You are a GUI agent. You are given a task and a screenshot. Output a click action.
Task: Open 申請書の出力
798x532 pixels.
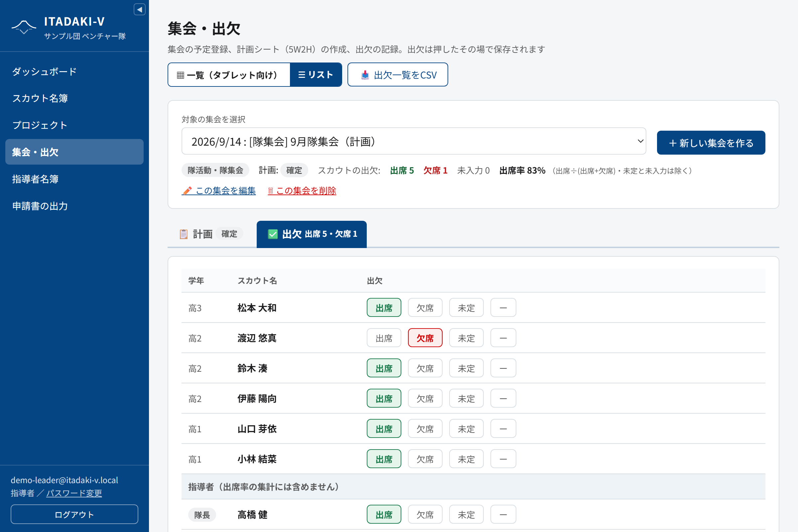pyautogui.click(x=74, y=206)
